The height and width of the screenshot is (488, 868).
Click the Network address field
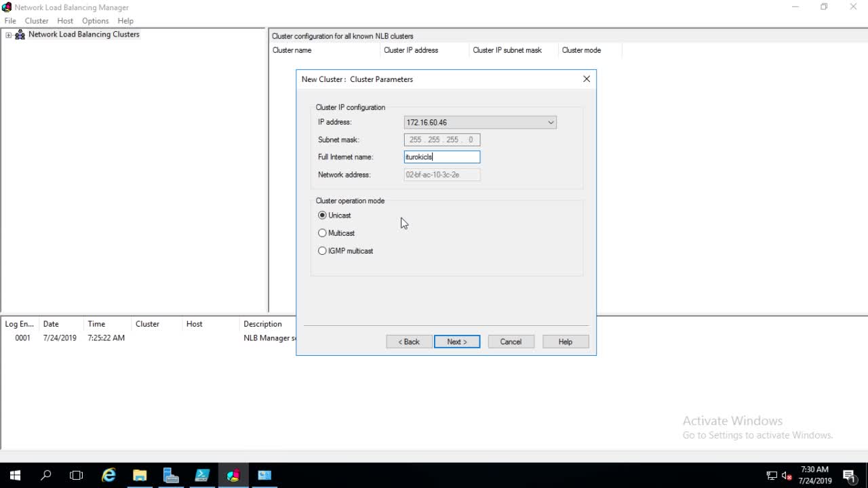[442, 175]
